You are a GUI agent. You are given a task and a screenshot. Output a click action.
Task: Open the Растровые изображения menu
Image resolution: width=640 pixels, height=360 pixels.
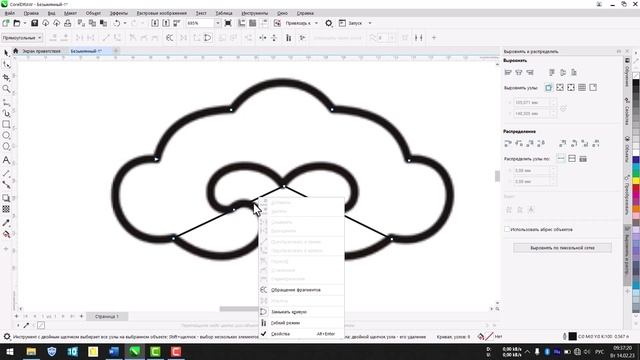162,13
